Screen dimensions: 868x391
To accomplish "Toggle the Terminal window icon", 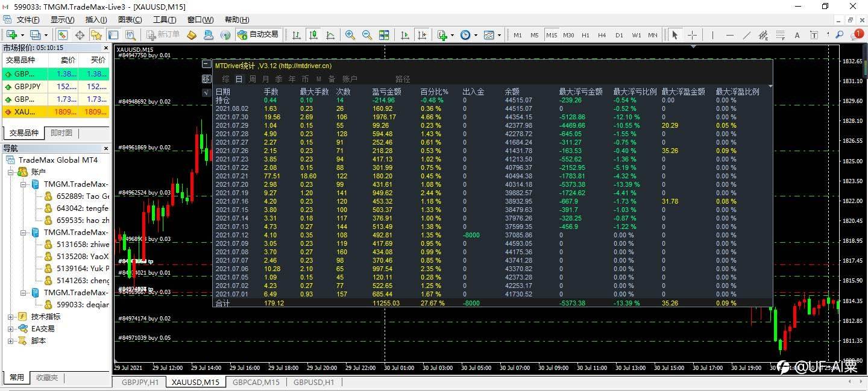I will (x=113, y=35).
